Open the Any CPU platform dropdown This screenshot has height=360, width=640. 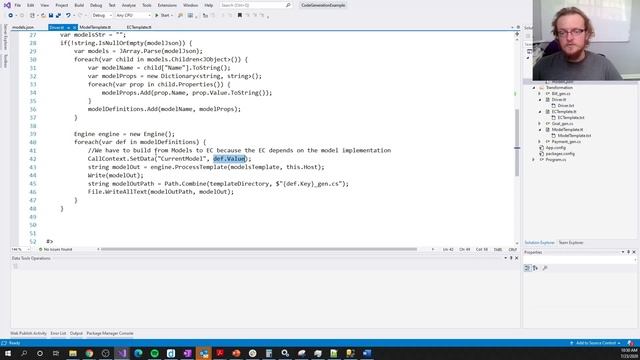point(133,16)
